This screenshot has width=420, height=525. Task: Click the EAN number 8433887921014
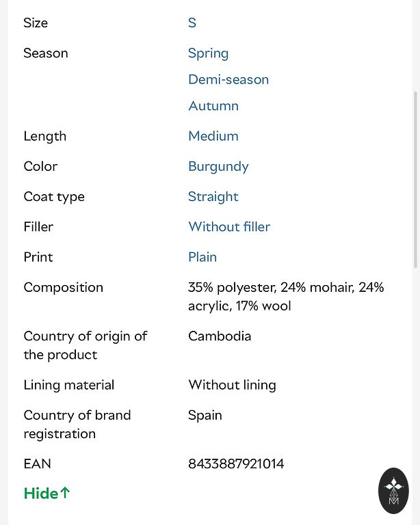click(235, 464)
